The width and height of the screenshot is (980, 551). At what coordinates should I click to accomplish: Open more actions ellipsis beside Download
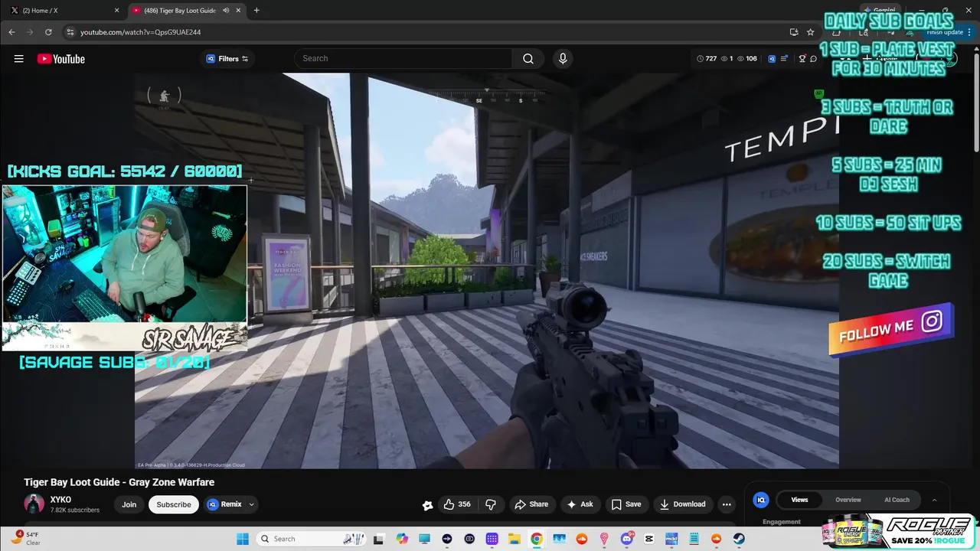point(727,504)
